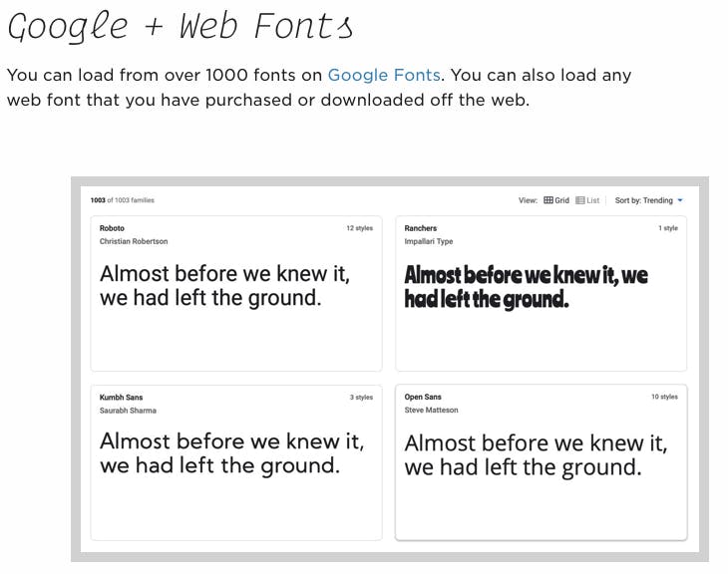Click the Steve Matteson author text
The image size is (728, 574).
432,410
